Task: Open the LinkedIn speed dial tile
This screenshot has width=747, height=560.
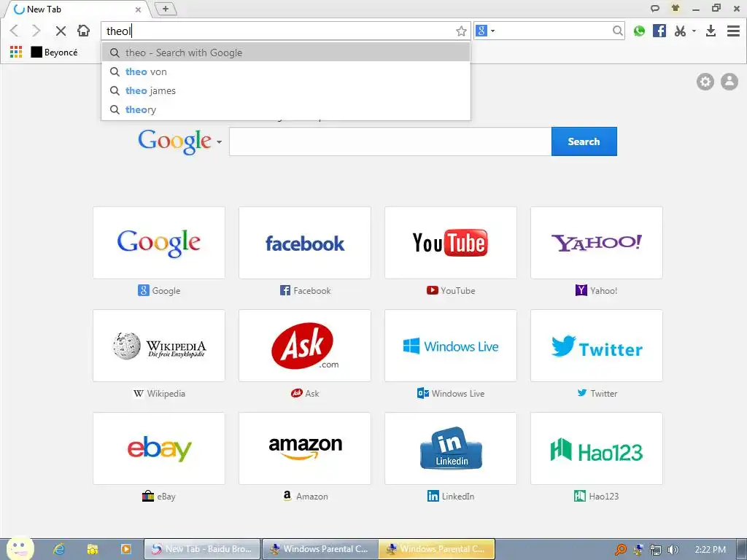Action: (451, 448)
